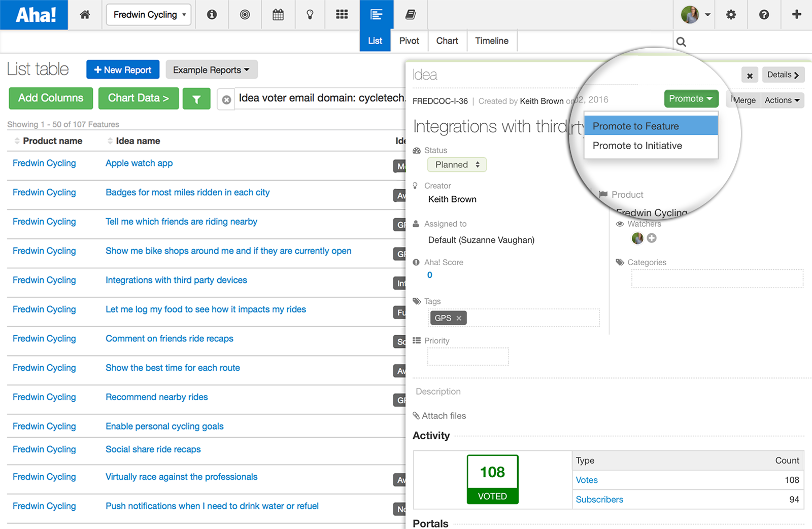The width and height of the screenshot is (812, 529).
Task: Open the Actions dropdown
Action: click(782, 100)
